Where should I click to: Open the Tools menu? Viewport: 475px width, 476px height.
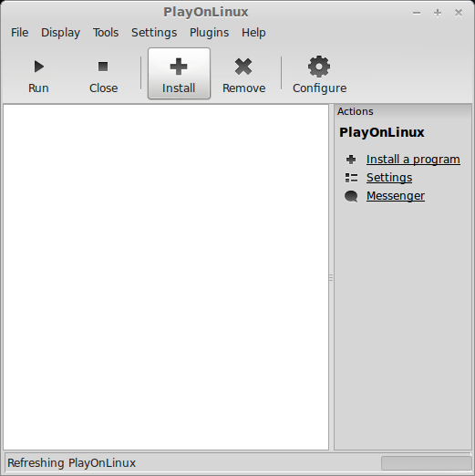(106, 33)
